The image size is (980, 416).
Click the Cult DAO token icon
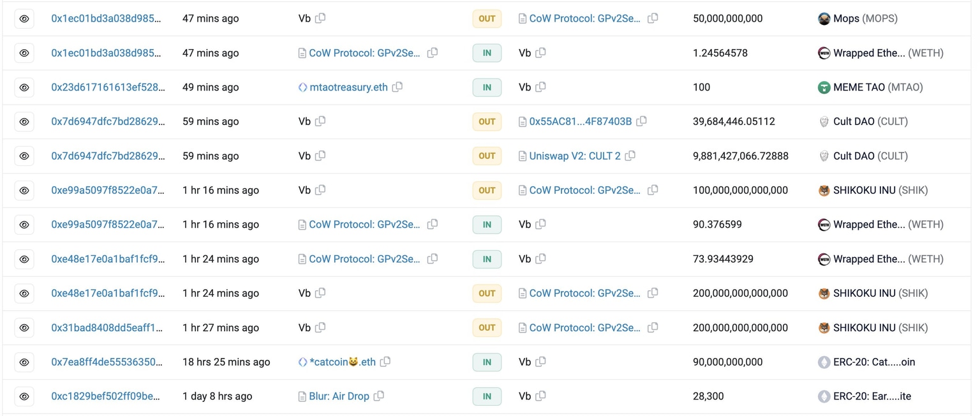coord(824,121)
